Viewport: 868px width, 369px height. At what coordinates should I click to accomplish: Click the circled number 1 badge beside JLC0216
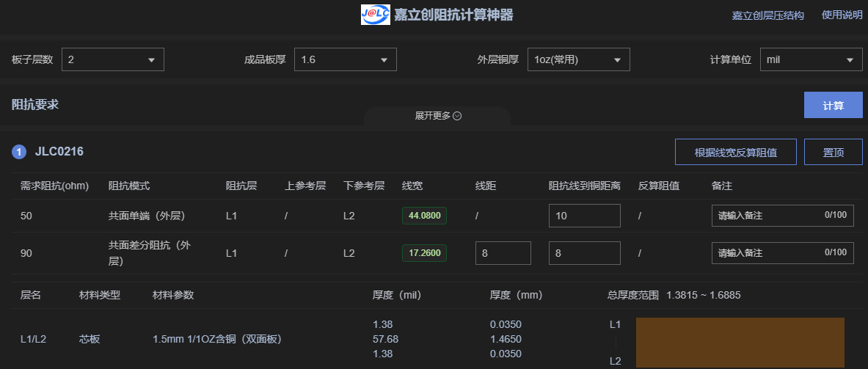pyautogui.click(x=19, y=152)
